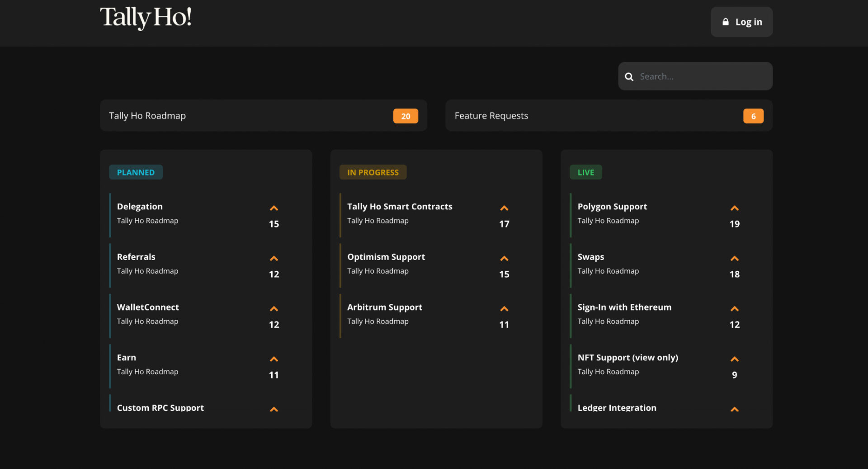Click vote count 11 for Earn
The image size is (868, 469).
pyautogui.click(x=274, y=375)
